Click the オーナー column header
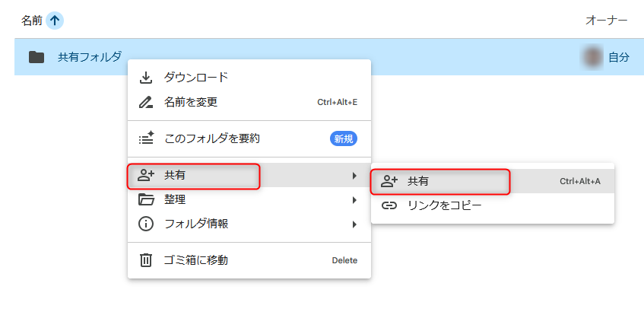This screenshot has height=315, width=644. (606, 21)
